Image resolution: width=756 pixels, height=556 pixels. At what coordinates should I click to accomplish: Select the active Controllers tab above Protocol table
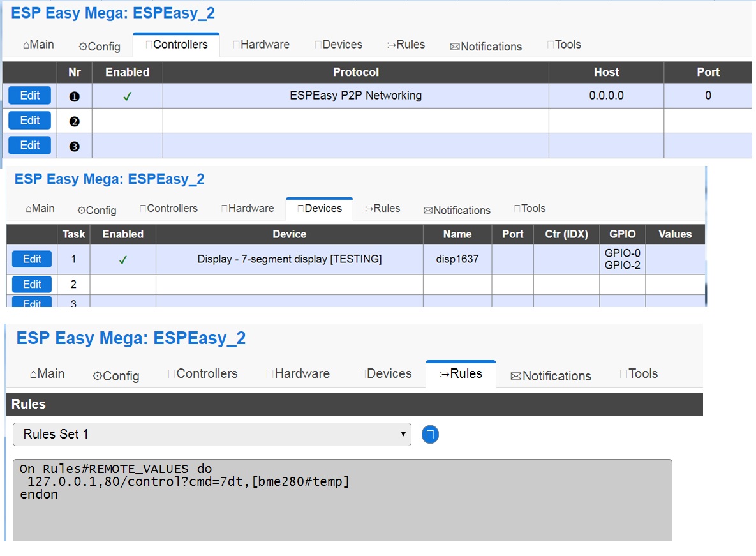pos(177,45)
